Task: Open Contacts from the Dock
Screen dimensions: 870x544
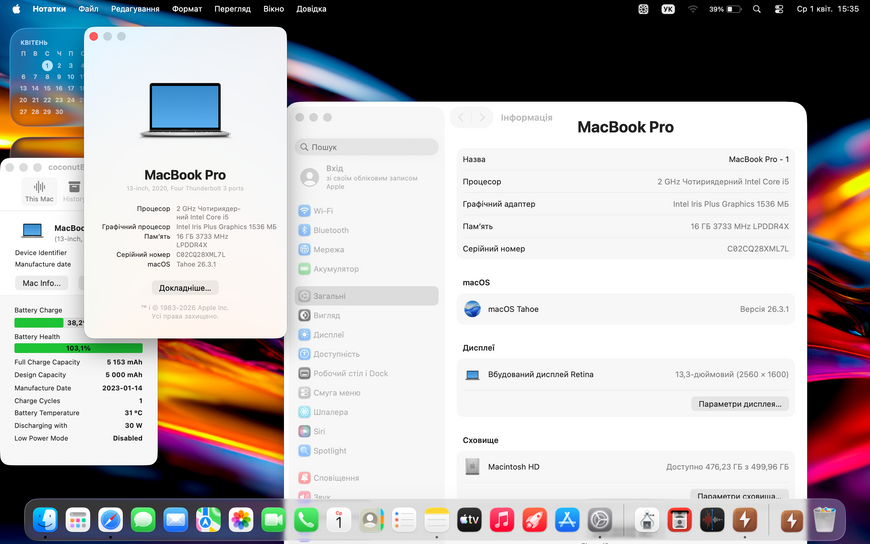Action: click(x=371, y=520)
